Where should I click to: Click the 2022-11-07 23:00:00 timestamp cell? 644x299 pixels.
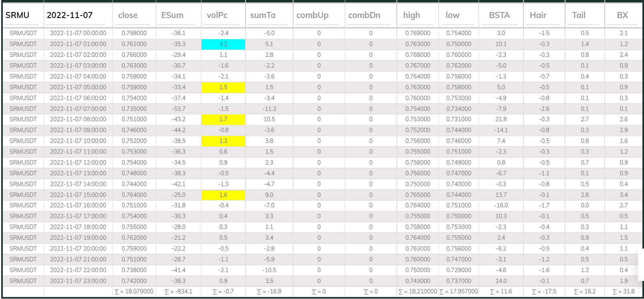click(78, 281)
